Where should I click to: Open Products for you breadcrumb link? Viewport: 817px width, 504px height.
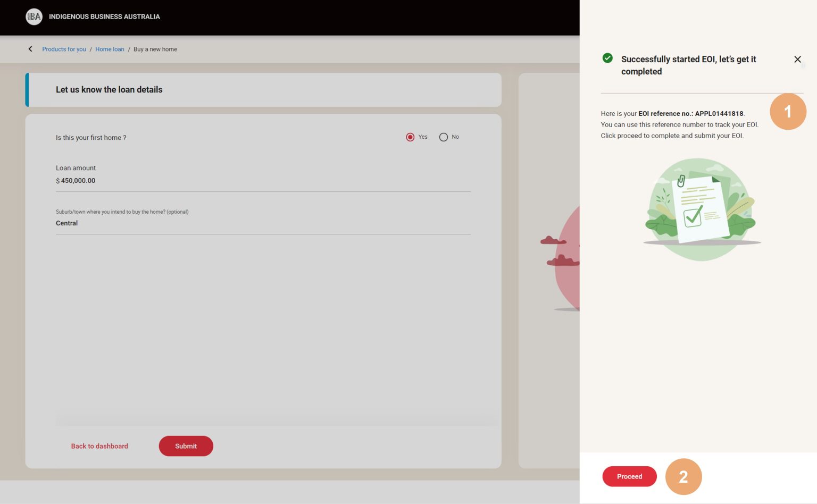tap(64, 49)
